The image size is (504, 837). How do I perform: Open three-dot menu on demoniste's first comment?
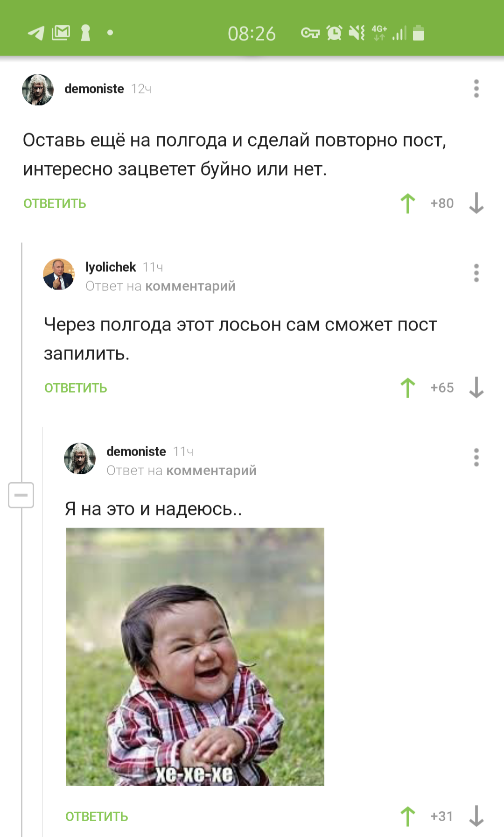pos(476,89)
